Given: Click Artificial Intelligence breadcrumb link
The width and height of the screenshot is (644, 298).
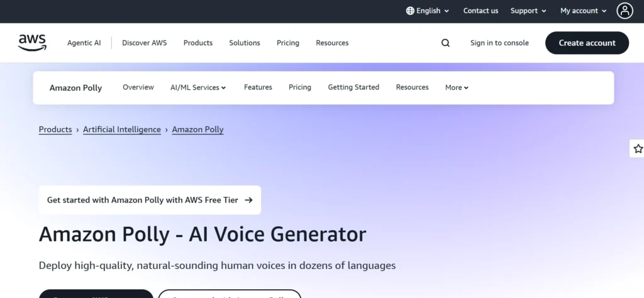Looking at the screenshot, I should [x=122, y=130].
